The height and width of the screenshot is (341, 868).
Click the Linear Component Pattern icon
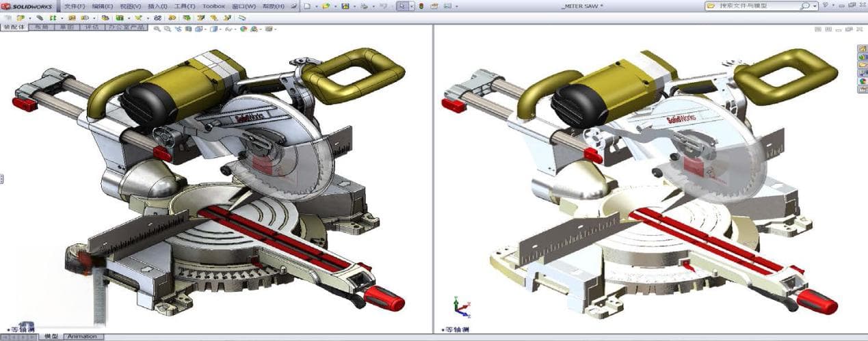pos(53,18)
